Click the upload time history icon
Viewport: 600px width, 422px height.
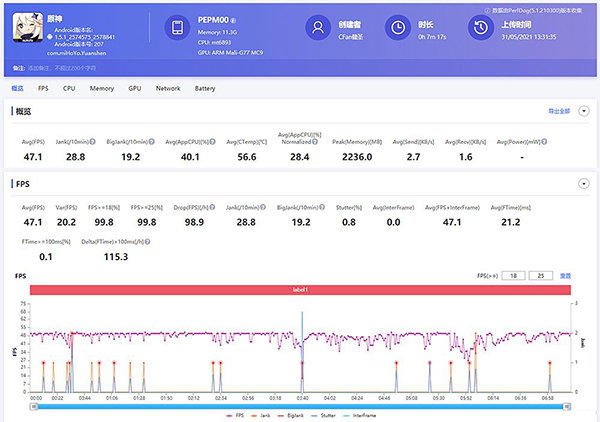coord(481,28)
